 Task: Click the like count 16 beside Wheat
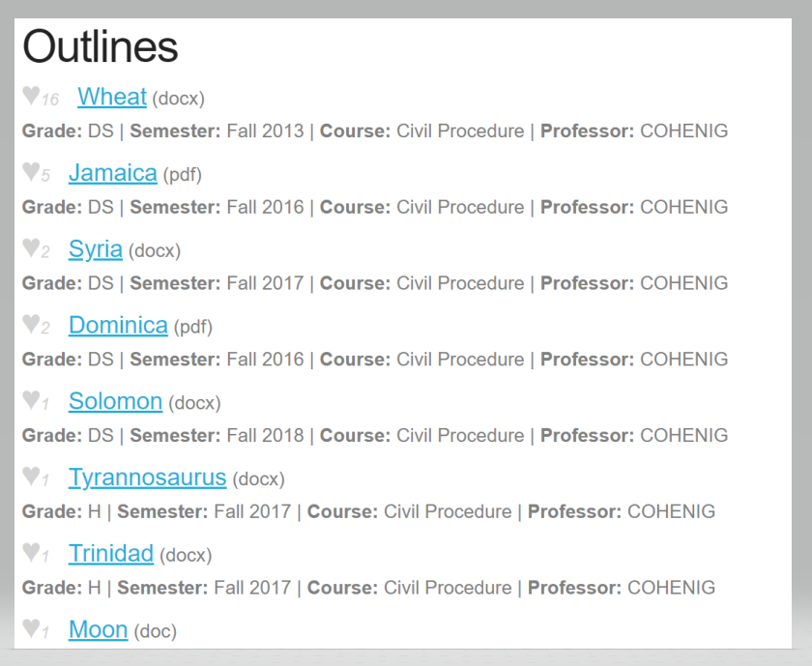(50, 100)
